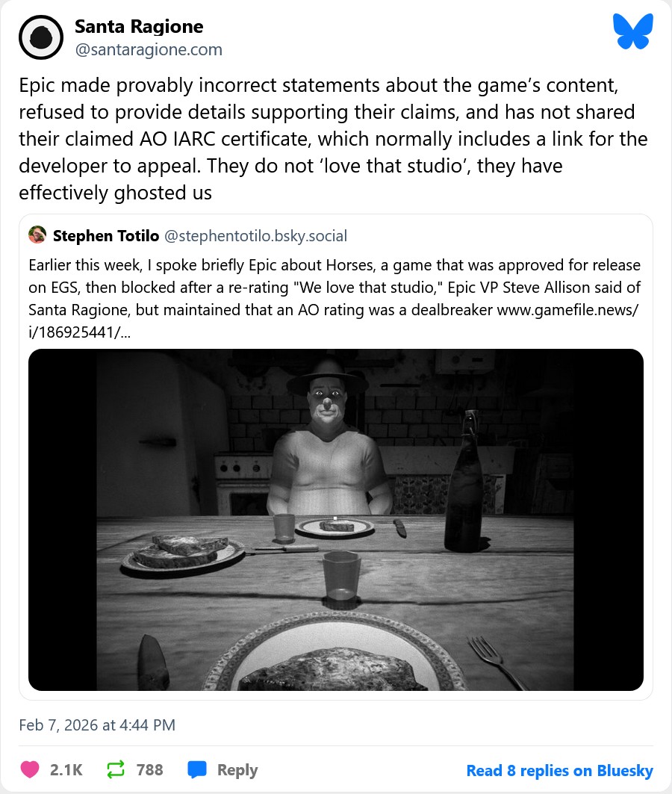This screenshot has height=794, width=672.
Task: Click Stephen Totilo's small avatar
Action: point(37,236)
